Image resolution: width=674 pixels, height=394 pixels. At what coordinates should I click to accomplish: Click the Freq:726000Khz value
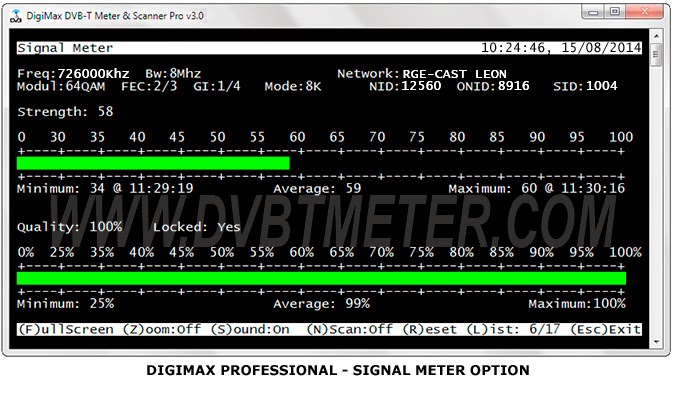click(73, 73)
